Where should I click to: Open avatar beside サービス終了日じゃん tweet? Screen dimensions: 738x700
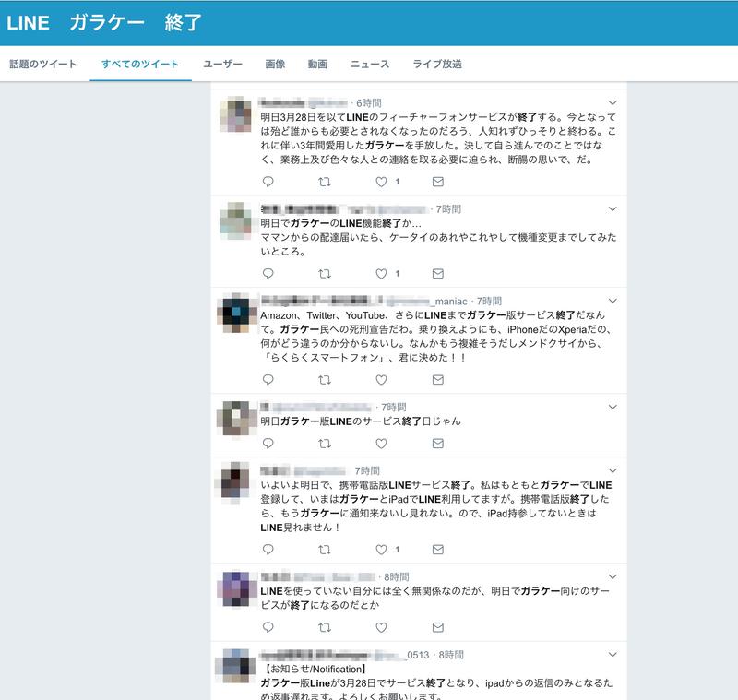click(236, 418)
